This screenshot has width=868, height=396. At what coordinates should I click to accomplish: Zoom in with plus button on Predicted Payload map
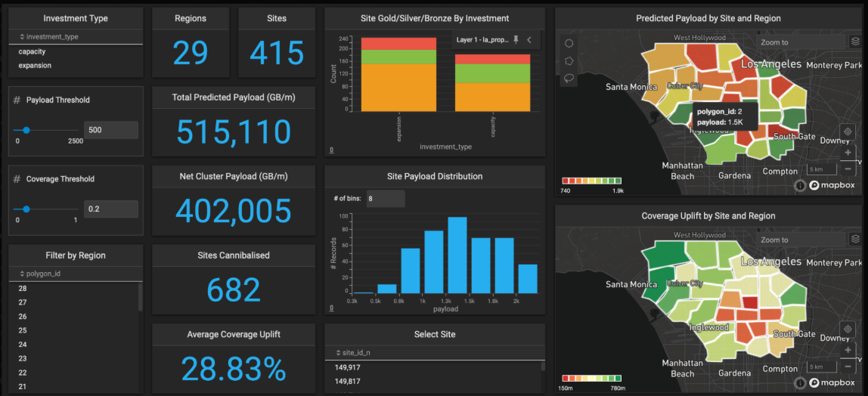[848, 153]
